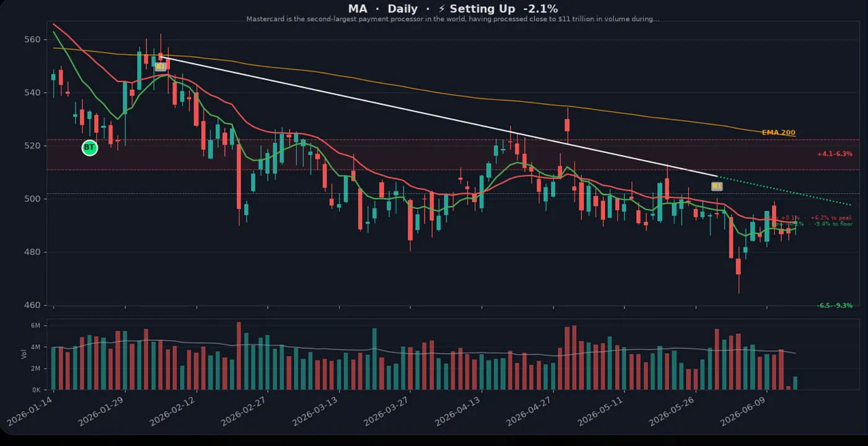
Task: Click the '+6.2% to peak' annotation
Action: point(831,218)
